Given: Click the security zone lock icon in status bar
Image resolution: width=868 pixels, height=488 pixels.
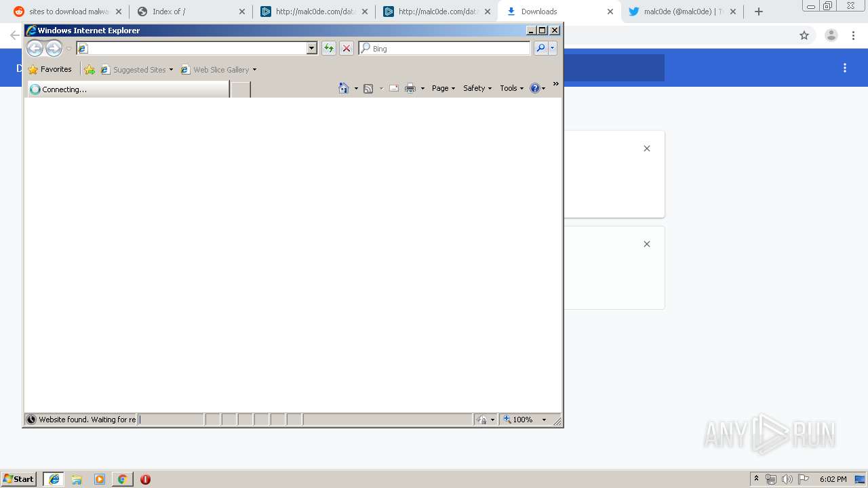Looking at the screenshot, I should 481,420.
